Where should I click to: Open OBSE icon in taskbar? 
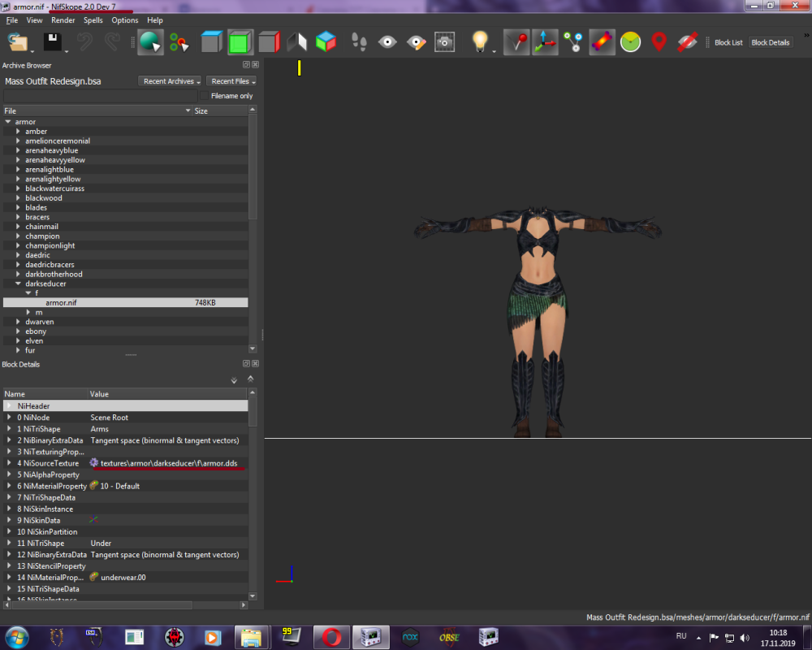[449, 637]
